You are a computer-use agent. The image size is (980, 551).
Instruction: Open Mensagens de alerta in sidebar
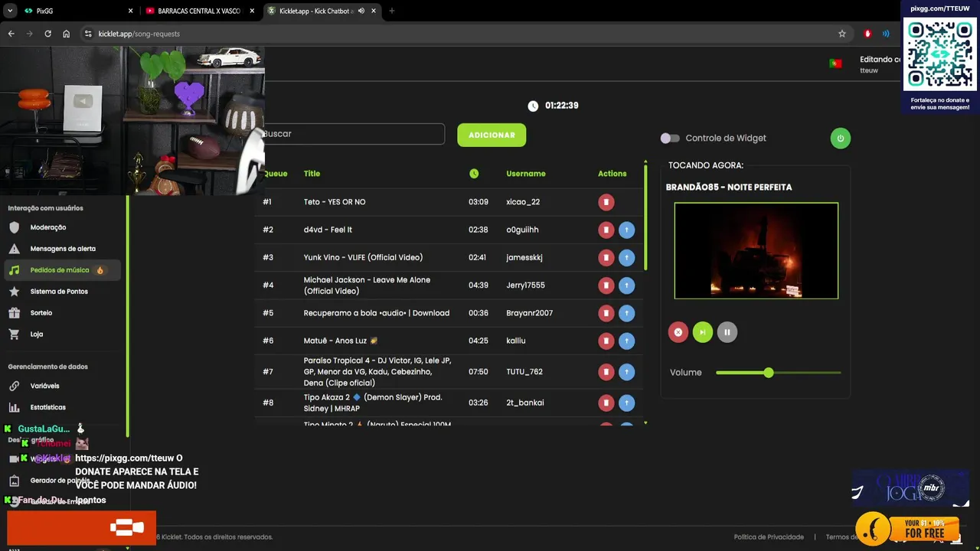click(63, 249)
